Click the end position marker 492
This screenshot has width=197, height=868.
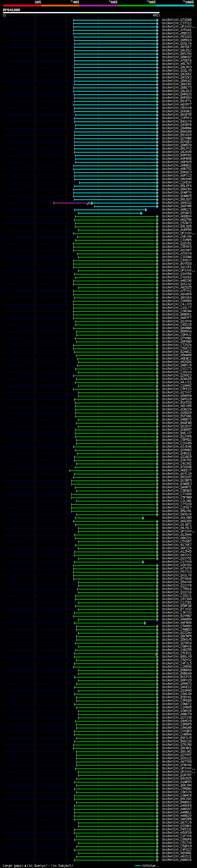click(155, 15)
